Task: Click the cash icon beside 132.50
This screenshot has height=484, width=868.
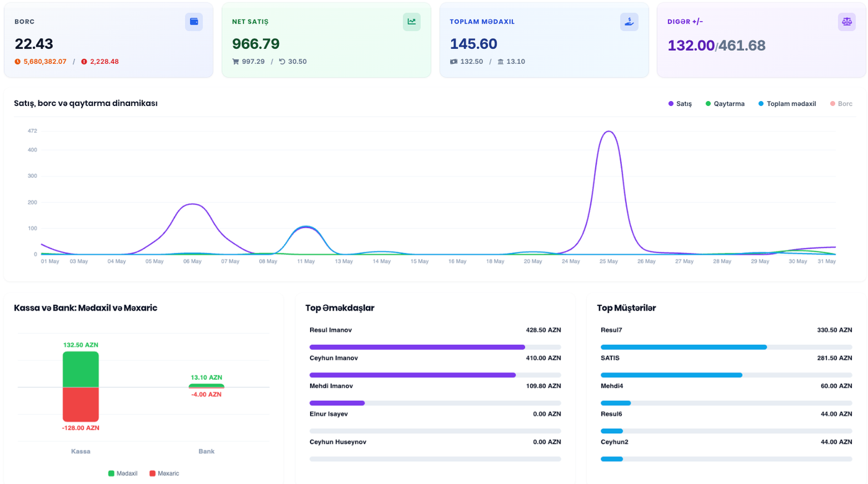Action: pyautogui.click(x=454, y=61)
